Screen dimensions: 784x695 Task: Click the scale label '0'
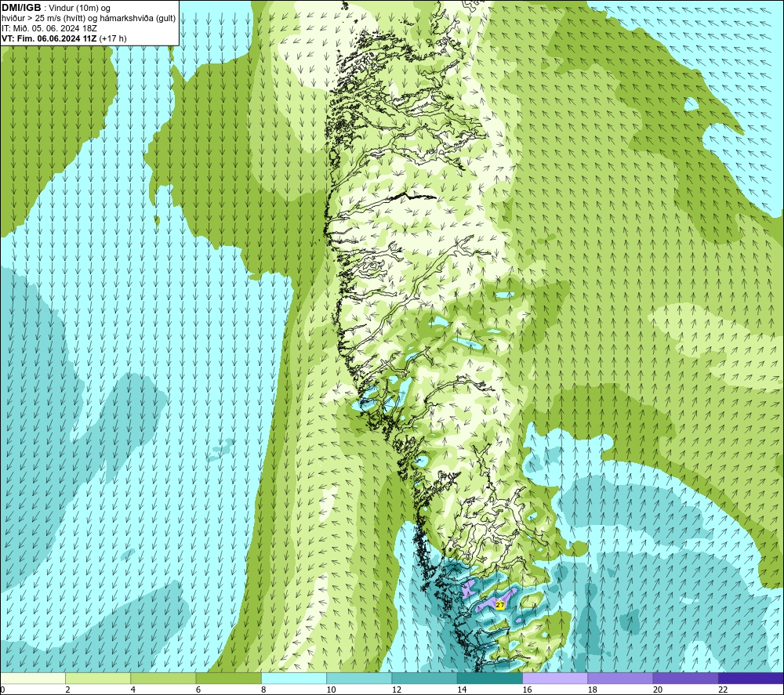pyautogui.click(x=2, y=690)
